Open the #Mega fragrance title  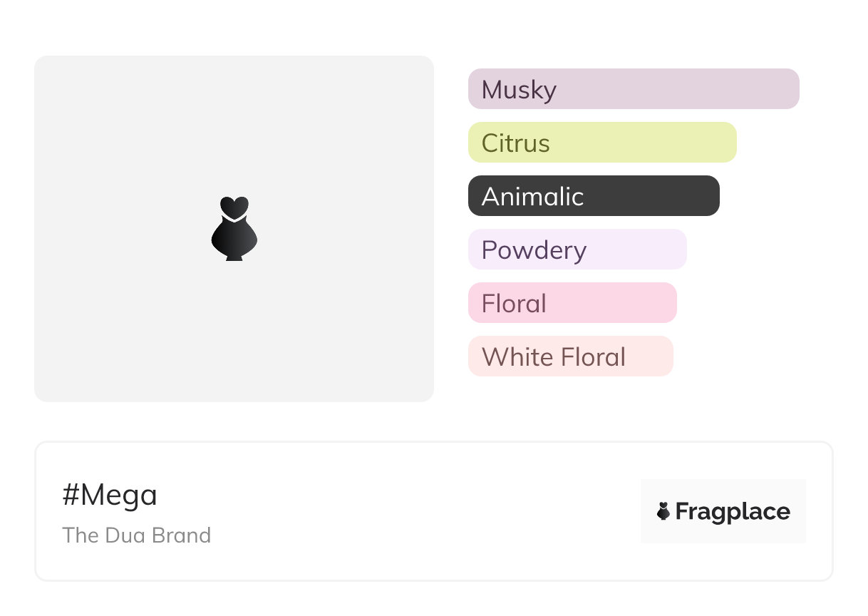coord(110,495)
